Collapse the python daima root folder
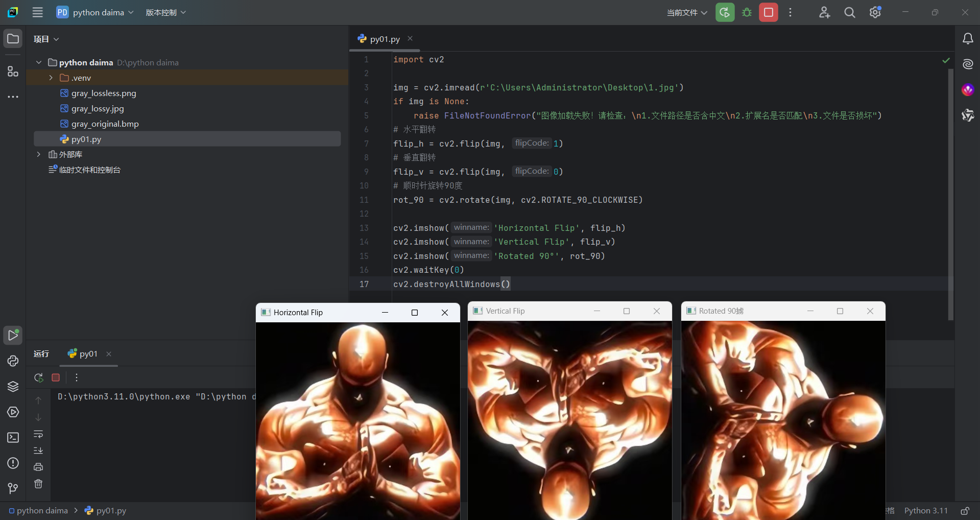Screen dimensions: 980x520 pos(39,62)
